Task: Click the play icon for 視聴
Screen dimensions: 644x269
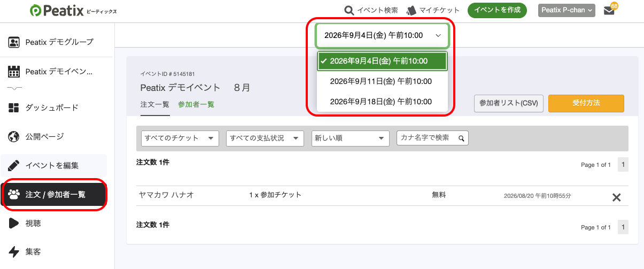Action: coord(14,223)
